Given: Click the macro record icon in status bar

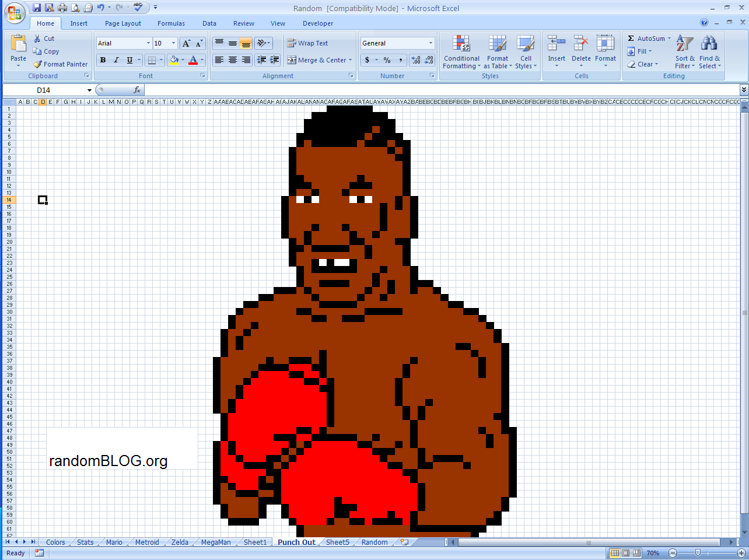Looking at the screenshot, I should [x=39, y=553].
